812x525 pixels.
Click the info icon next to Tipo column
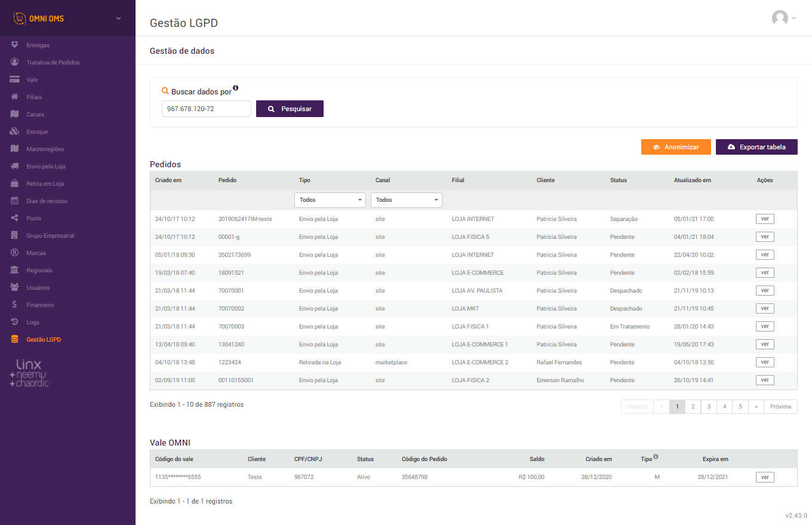[x=656, y=457]
